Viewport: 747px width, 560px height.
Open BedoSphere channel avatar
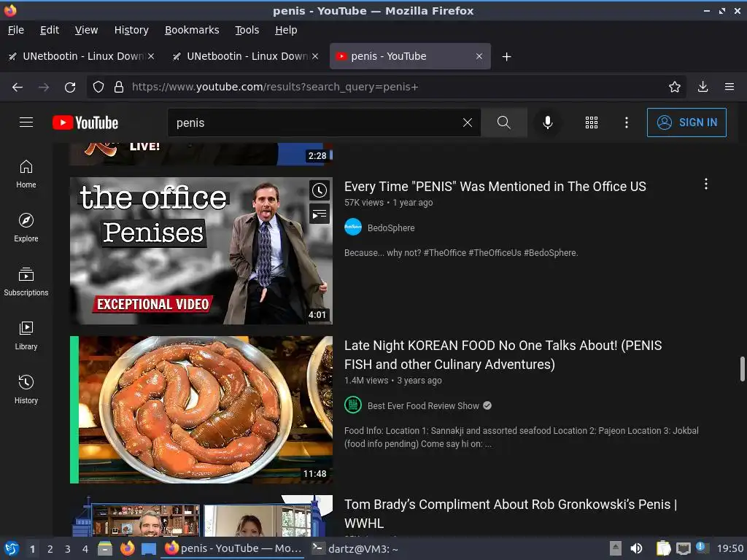click(x=353, y=227)
